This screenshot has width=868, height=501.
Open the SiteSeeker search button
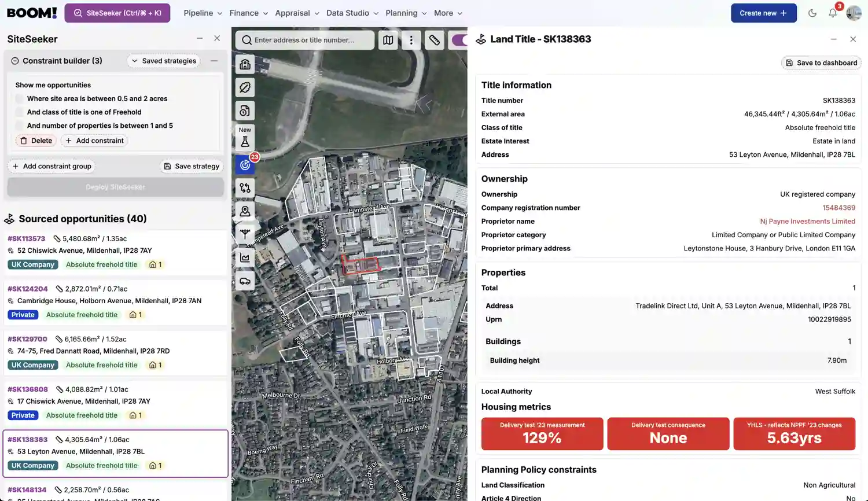(117, 13)
